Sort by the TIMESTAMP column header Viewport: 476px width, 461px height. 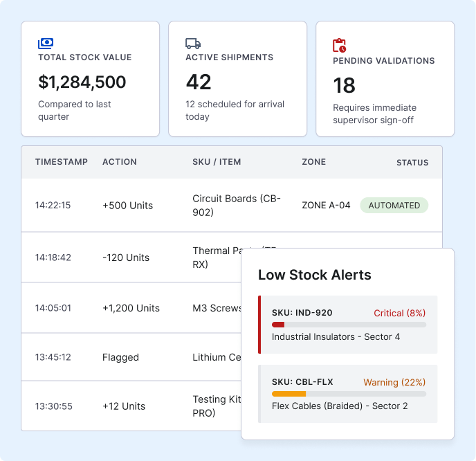click(x=62, y=162)
